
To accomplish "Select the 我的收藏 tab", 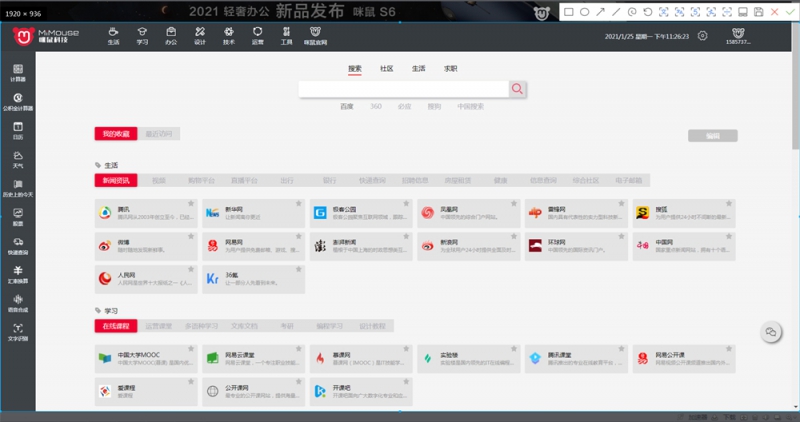I will [x=116, y=134].
